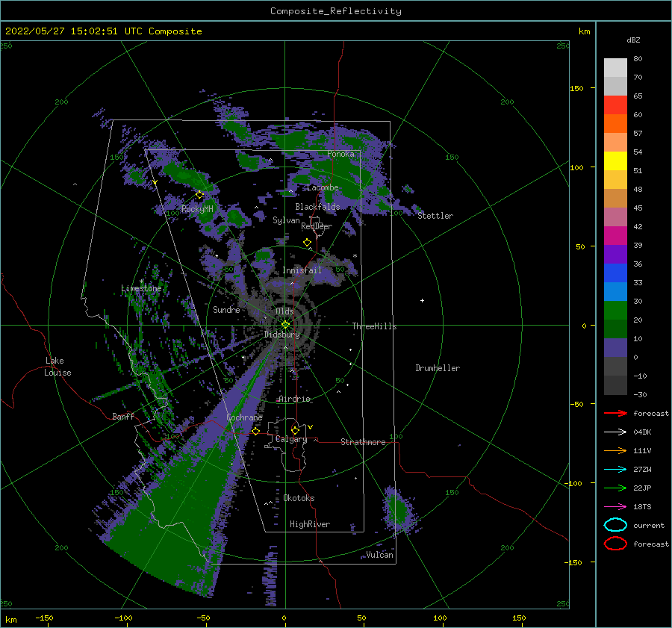Click the Stettler city label
Image resolution: width=672 pixels, height=628 pixels.
click(435, 216)
